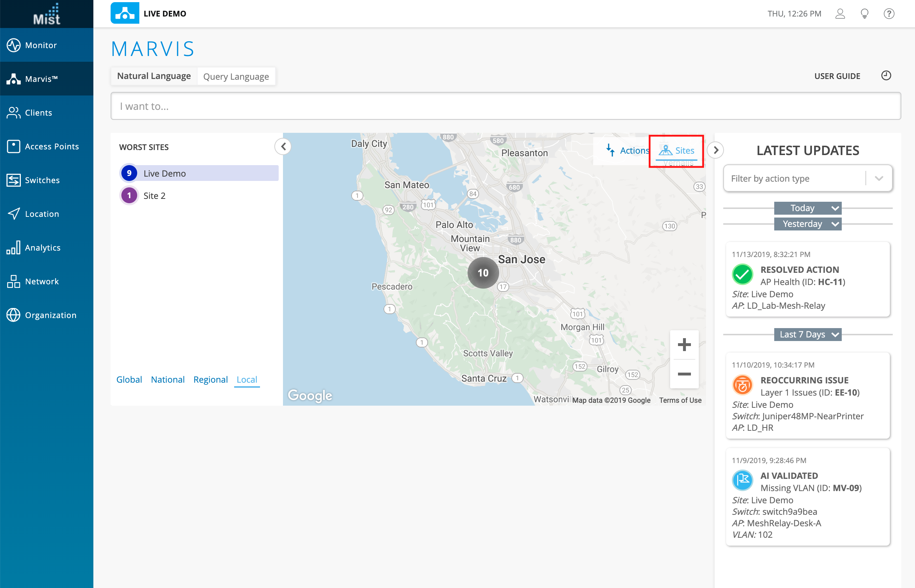Image resolution: width=915 pixels, height=588 pixels.
Task: Open the help question mark icon
Action: coord(889,14)
